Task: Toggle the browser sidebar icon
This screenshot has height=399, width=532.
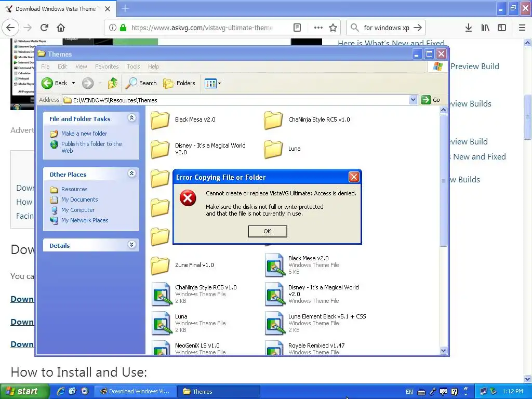Action: (x=502, y=28)
